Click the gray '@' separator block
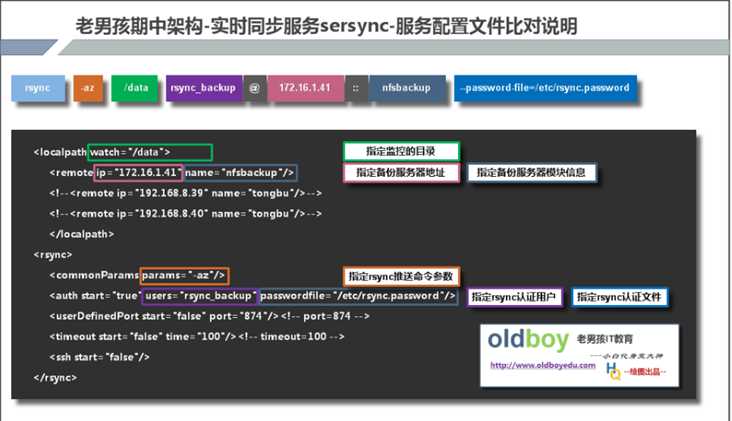Image resolution: width=732 pixels, height=421 pixels. pyautogui.click(x=255, y=88)
